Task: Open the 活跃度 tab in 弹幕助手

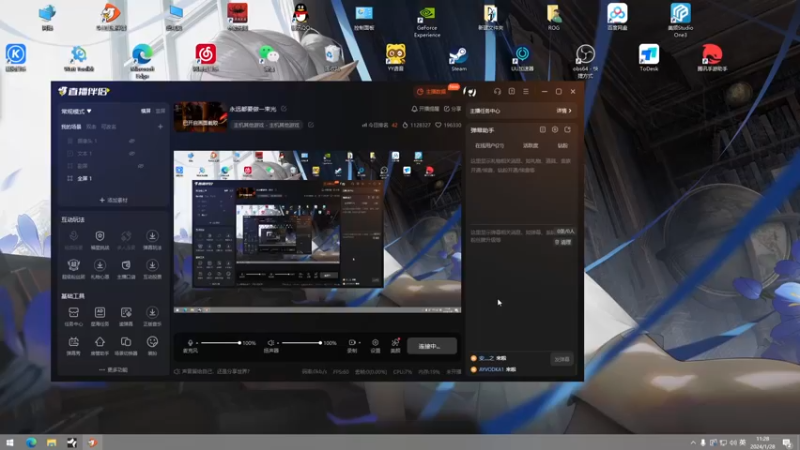Action: (531, 145)
